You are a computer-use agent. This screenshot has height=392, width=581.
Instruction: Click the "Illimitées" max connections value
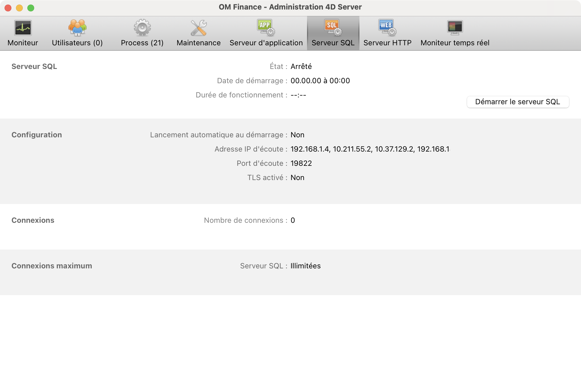306,266
